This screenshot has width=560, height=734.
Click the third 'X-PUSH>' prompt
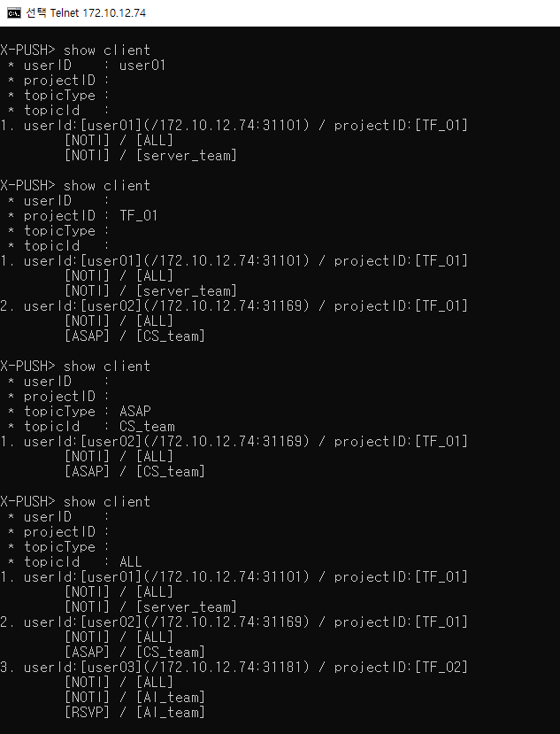point(27,367)
